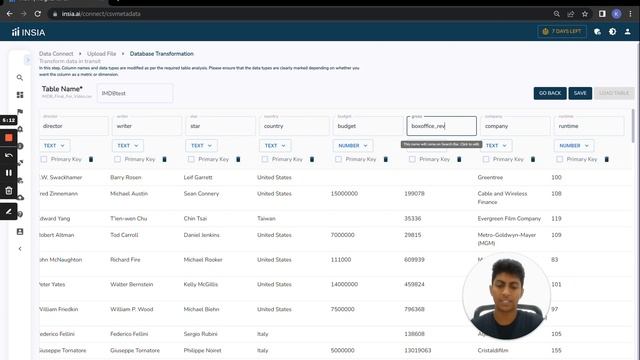
Task: Delete the boxoffice_rev column trash icon
Action: click(459, 159)
